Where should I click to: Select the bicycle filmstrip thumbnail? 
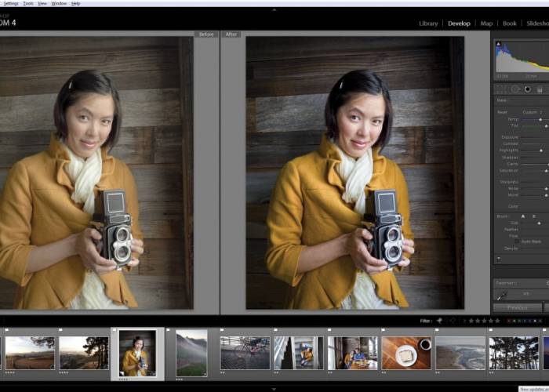pos(245,353)
